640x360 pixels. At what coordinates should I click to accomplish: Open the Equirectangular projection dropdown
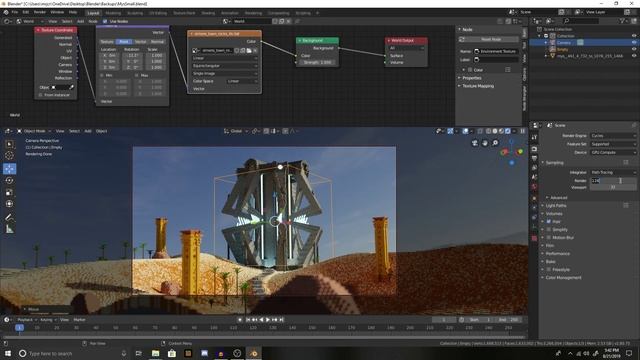224,66
